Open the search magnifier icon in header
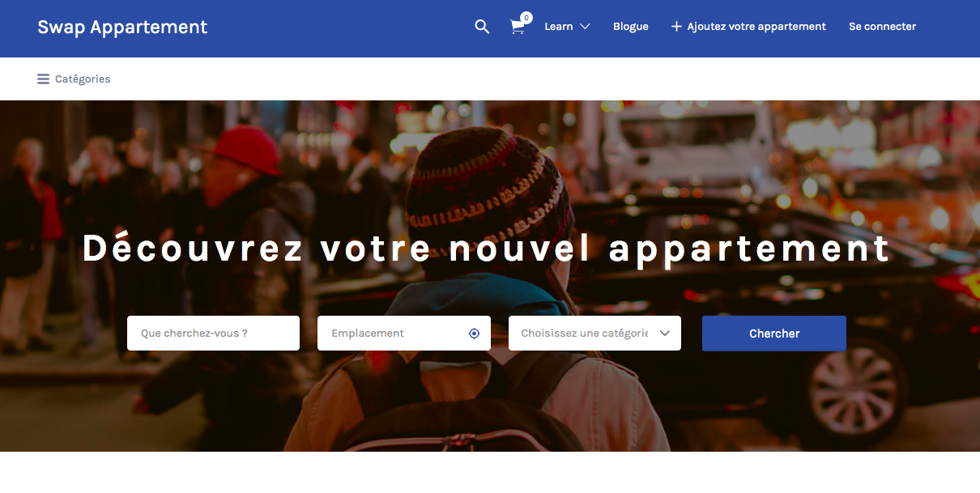 pos(482,27)
